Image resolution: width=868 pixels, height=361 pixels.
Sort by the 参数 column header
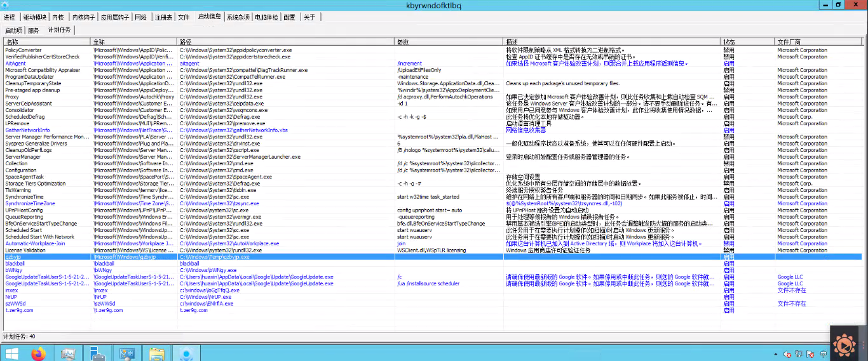[x=449, y=41]
